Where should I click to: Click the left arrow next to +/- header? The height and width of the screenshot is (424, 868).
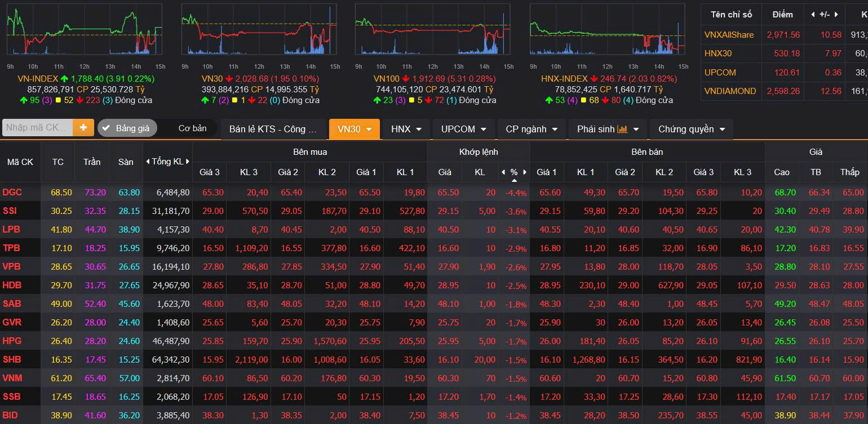[x=813, y=15]
